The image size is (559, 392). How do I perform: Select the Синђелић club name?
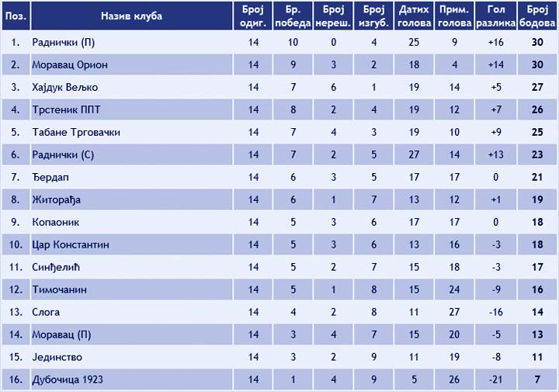pos(56,267)
